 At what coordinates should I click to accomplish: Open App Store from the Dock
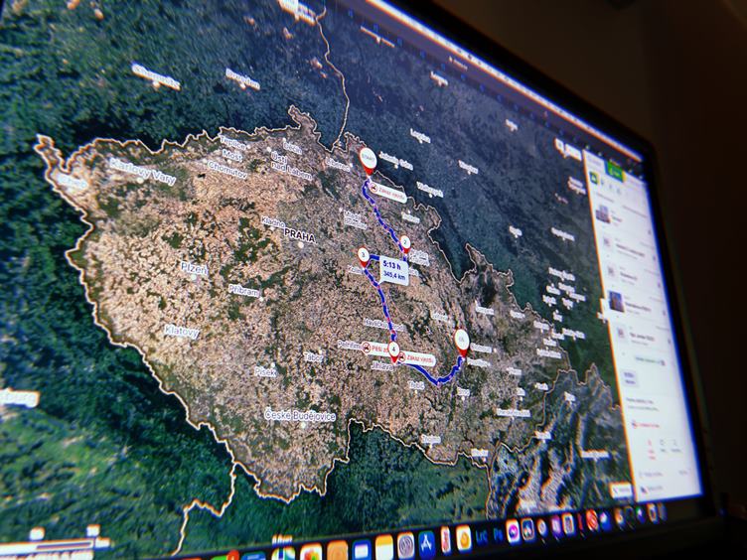(427, 544)
